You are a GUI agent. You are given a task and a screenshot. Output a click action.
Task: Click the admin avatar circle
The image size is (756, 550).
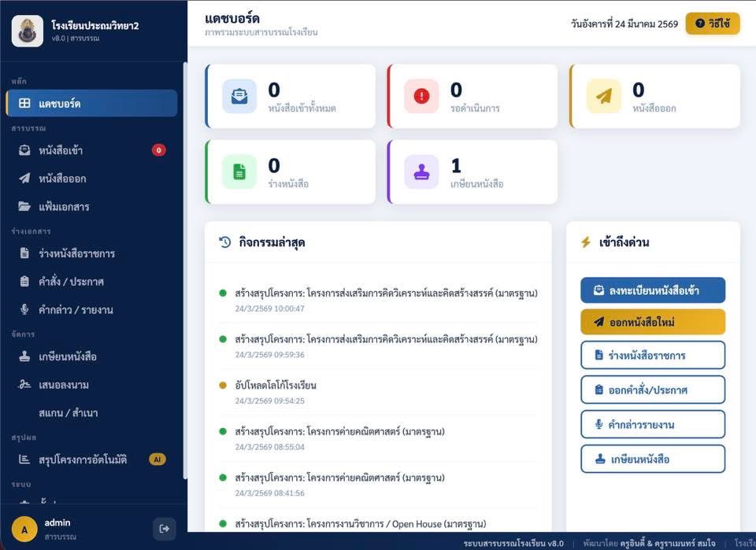(24, 530)
